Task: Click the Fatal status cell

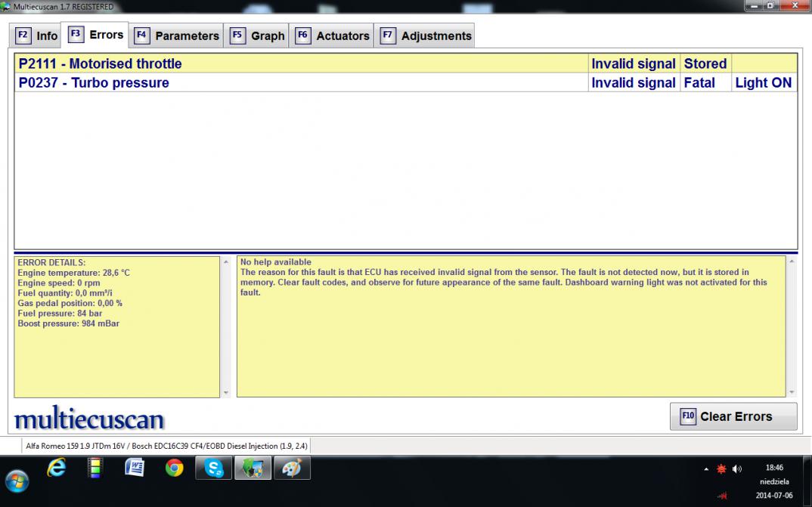Action: click(x=705, y=83)
